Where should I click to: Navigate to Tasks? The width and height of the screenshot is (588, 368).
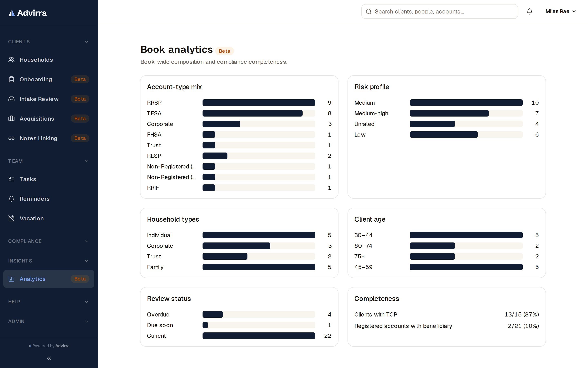49,179
